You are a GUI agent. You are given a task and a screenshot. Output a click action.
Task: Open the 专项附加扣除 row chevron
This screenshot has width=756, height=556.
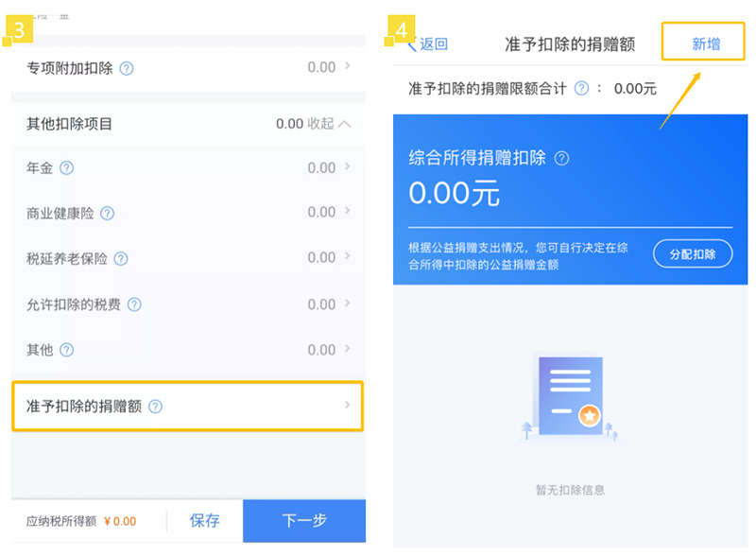(347, 67)
